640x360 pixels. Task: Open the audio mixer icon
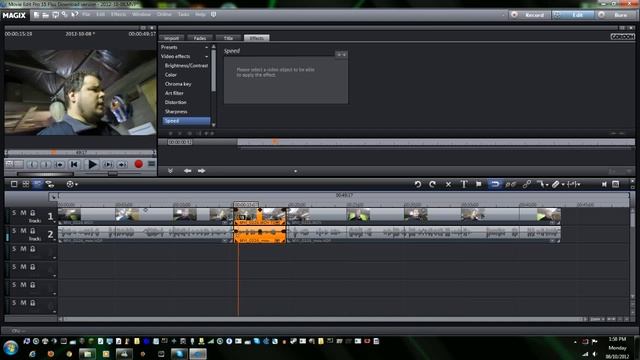[x=604, y=184]
